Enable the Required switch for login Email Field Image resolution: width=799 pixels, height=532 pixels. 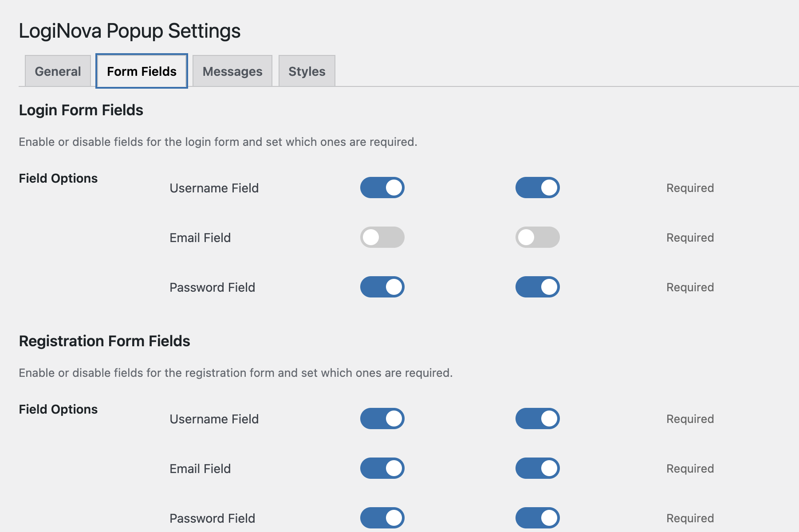537,237
